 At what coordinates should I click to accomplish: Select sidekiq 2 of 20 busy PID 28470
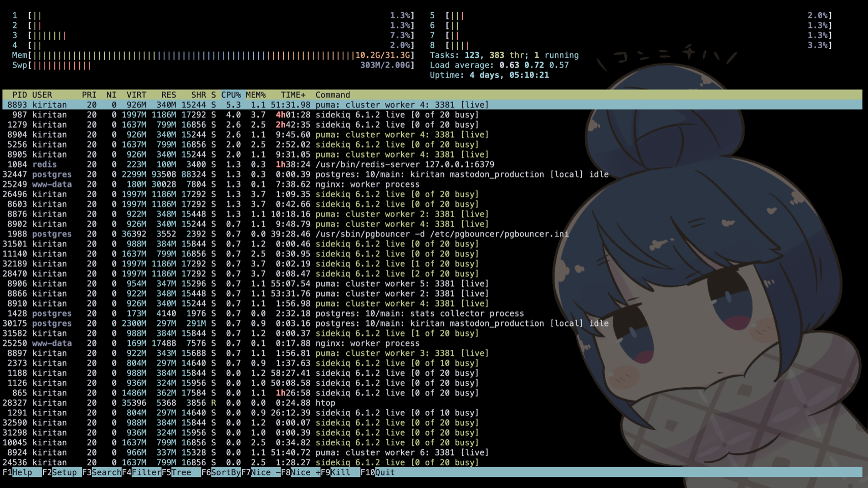(x=432, y=274)
